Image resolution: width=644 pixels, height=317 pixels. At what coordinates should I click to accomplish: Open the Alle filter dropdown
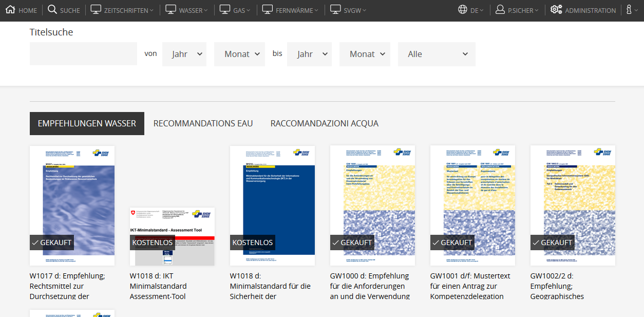click(437, 54)
